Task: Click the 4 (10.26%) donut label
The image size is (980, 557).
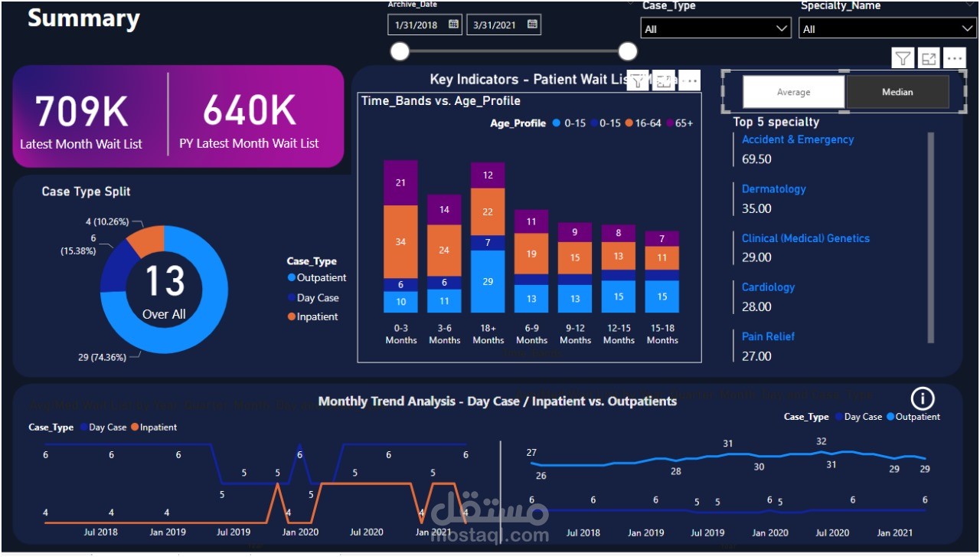Action: pyautogui.click(x=107, y=221)
